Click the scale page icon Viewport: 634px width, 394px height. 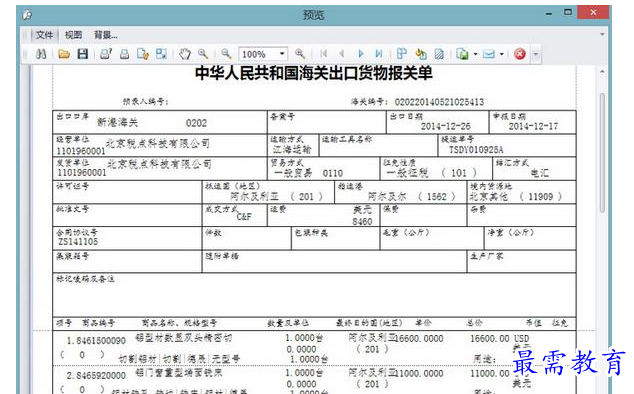coord(161,54)
